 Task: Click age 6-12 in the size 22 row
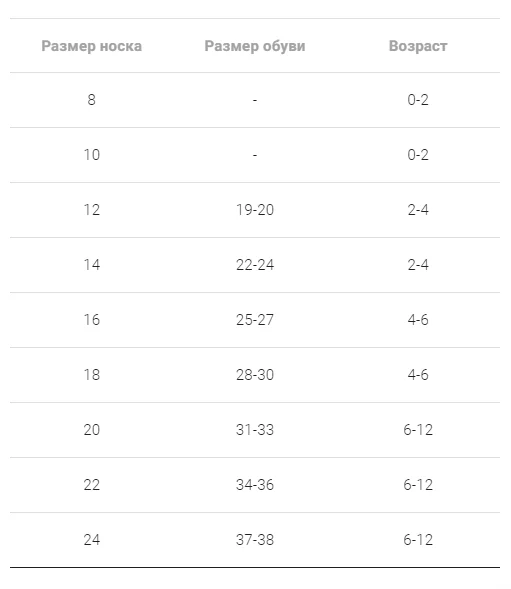[418, 485]
